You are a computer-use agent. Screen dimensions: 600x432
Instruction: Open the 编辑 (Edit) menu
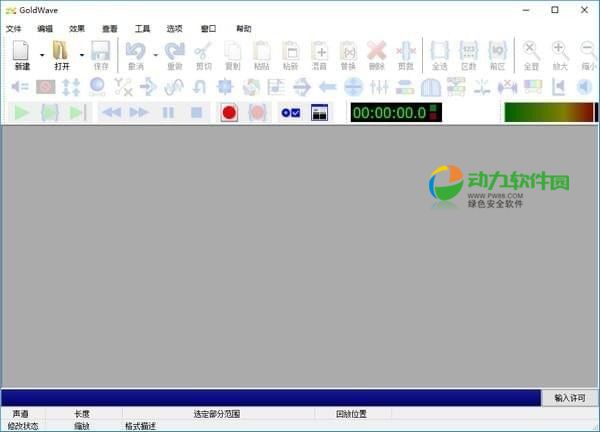click(x=45, y=29)
